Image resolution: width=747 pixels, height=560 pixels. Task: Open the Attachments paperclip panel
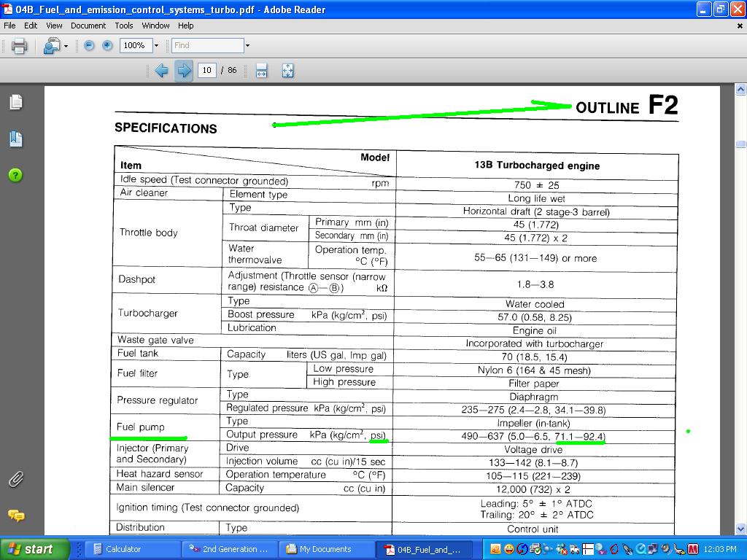click(15, 479)
